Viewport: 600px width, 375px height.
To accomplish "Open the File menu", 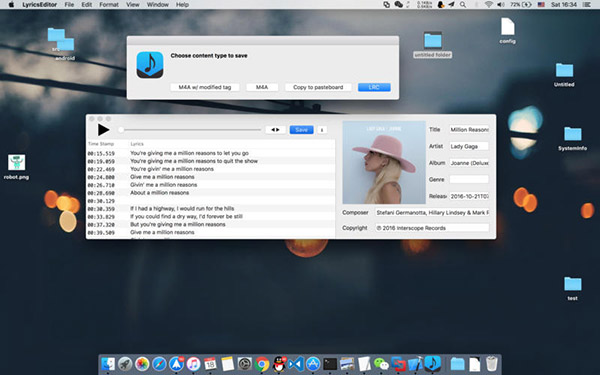I will click(69, 5).
